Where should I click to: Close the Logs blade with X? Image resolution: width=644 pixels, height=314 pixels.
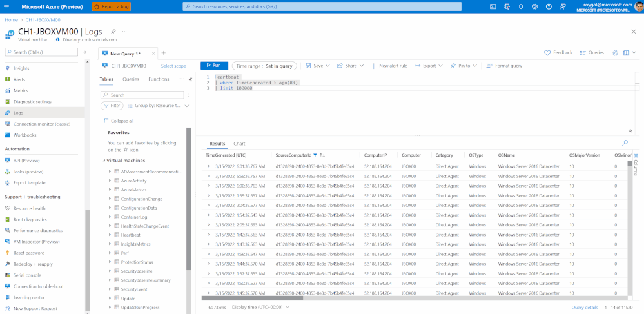tap(633, 32)
